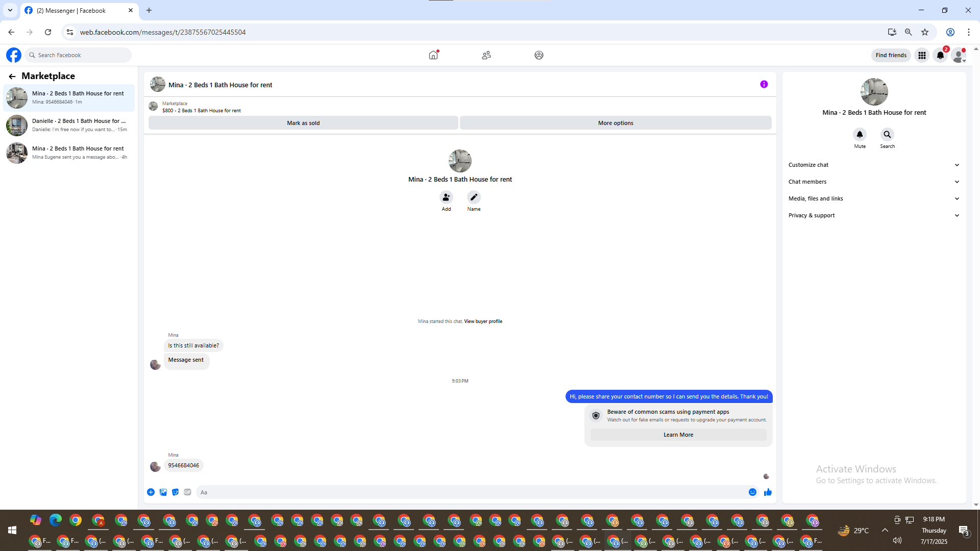Click the blue message asking for contact number
The image size is (980, 551).
tap(669, 396)
